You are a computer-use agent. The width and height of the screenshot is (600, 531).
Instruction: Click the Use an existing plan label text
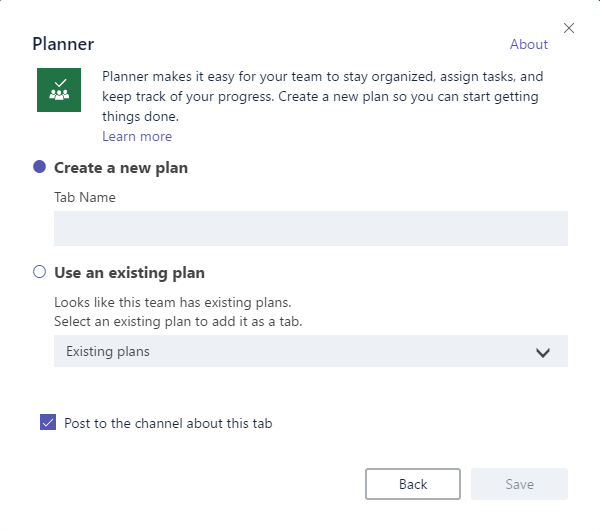(x=129, y=273)
